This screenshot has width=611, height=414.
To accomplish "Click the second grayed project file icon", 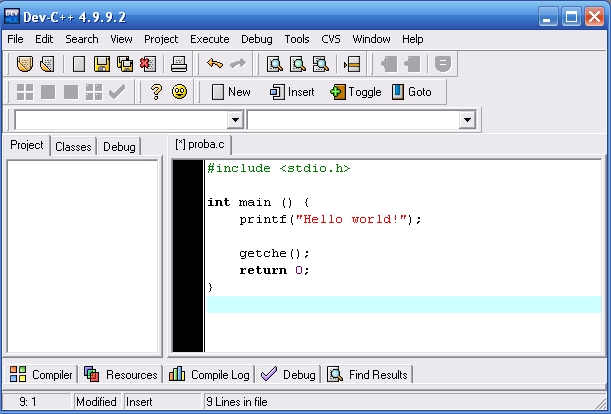I will point(412,64).
